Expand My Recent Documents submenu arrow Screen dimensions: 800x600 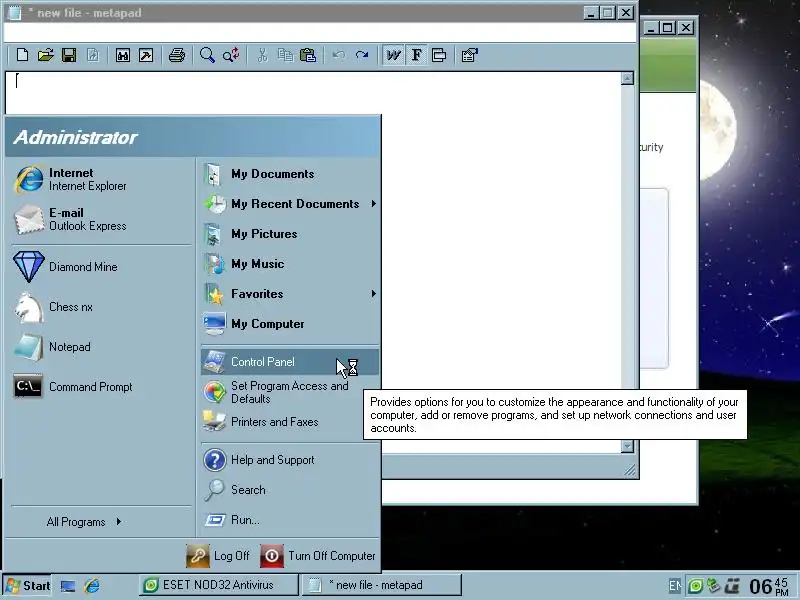373,204
